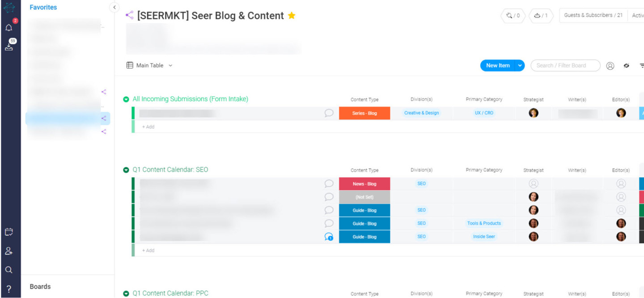Image resolution: width=644 pixels, height=298 pixels.
Task: Click the Search / Filter Board field
Action: point(565,65)
